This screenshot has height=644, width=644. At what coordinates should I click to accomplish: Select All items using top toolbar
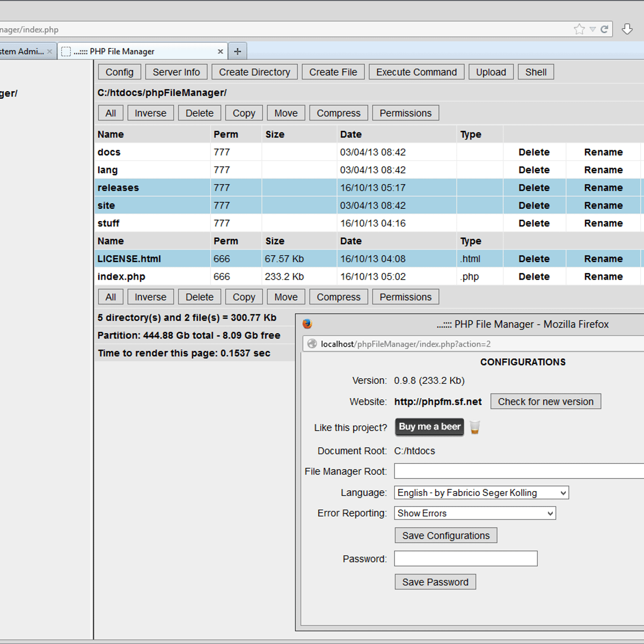click(x=111, y=113)
